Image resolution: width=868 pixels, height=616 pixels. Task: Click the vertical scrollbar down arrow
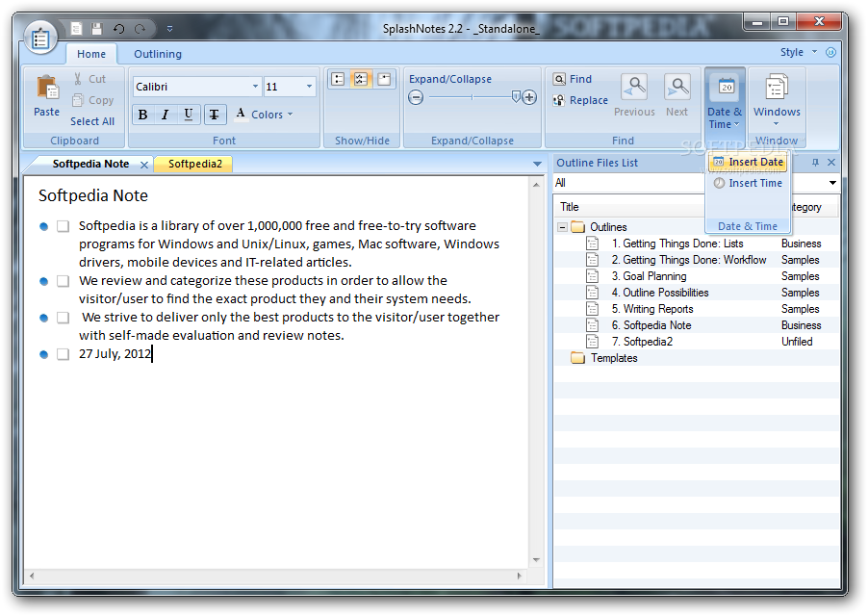(536, 560)
